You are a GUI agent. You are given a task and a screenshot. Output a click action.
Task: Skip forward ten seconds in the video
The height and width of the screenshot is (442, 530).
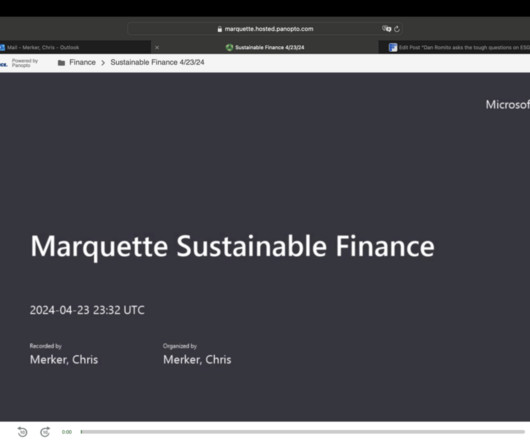tap(45, 432)
